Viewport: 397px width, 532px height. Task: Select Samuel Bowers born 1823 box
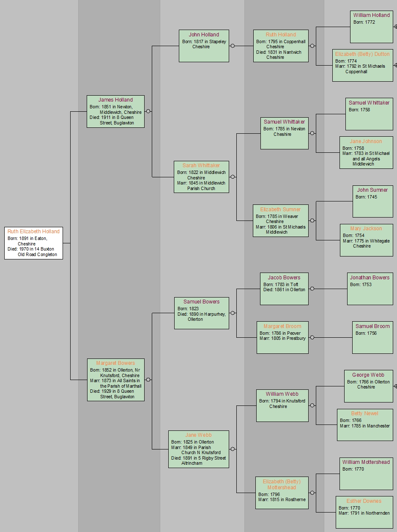[202, 313]
